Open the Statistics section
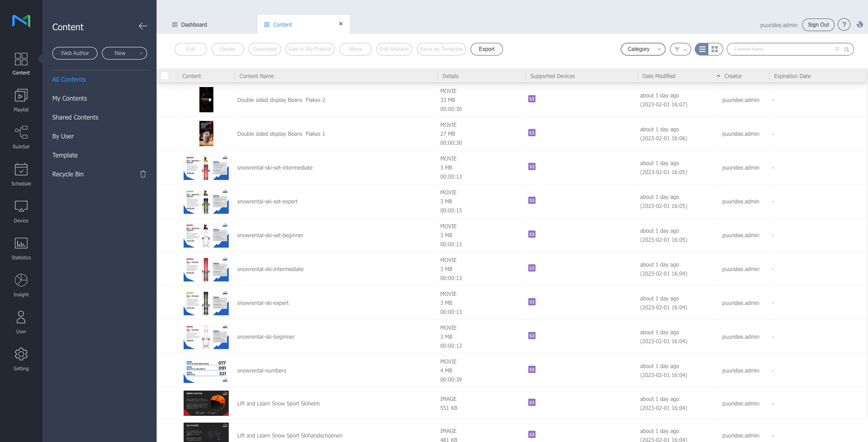The image size is (868, 442). [x=21, y=249]
